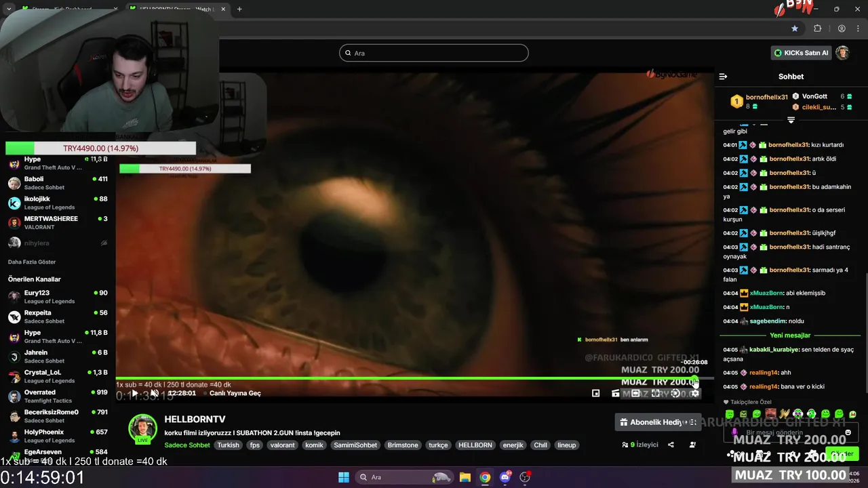Click the purple microphone icon in chat

click(734, 432)
